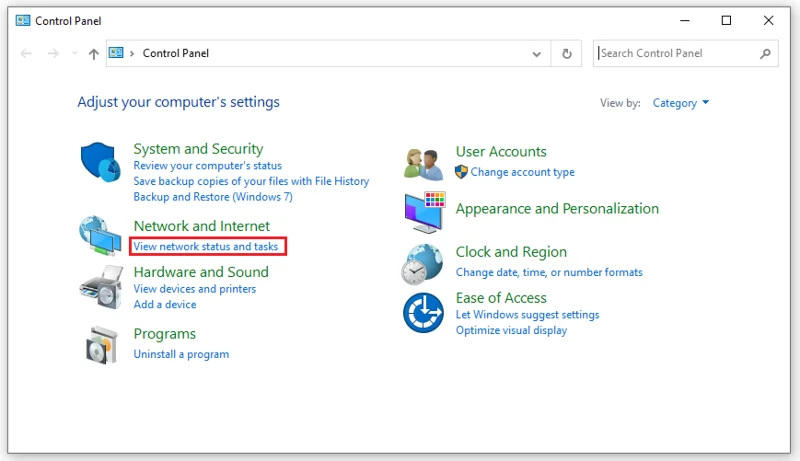Open Network and Internet category

202,226
